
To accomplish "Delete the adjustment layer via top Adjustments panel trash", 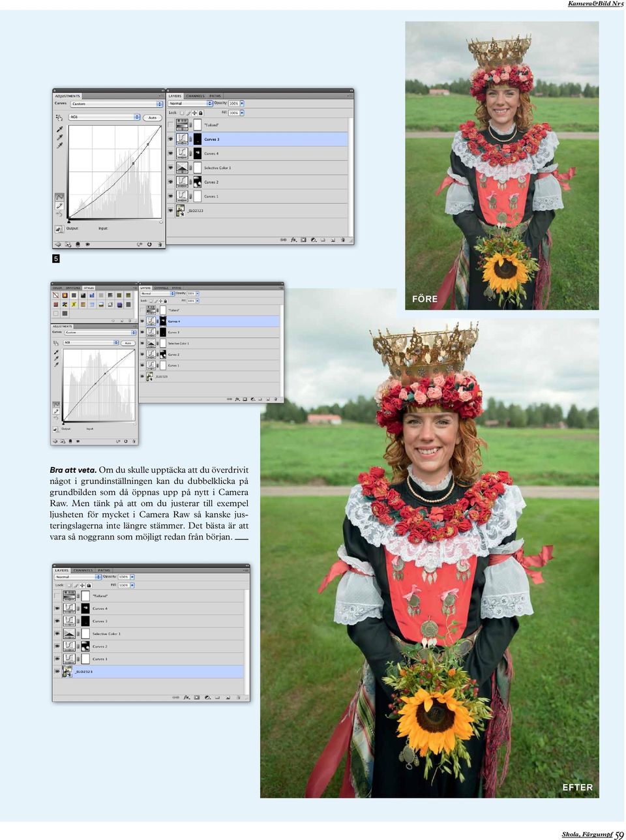I will click(x=158, y=245).
